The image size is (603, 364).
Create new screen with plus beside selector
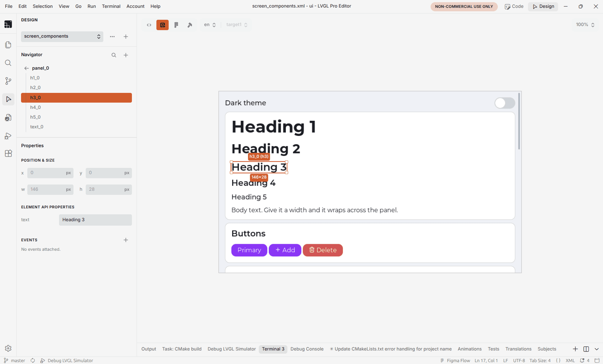(126, 37)
